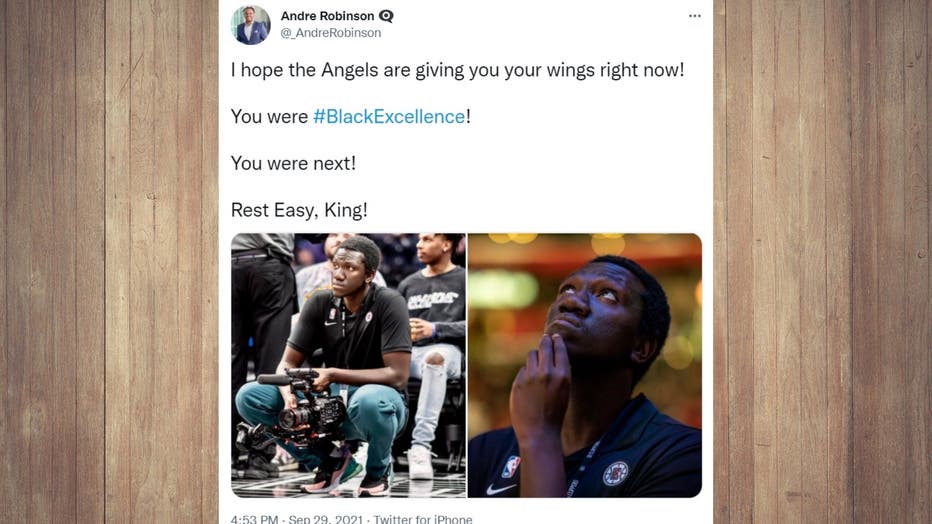Image resolution: width=932 pixels, height=524 pixels.
Task: Open the @_AndreRobinson handle link
Action: 330,33
